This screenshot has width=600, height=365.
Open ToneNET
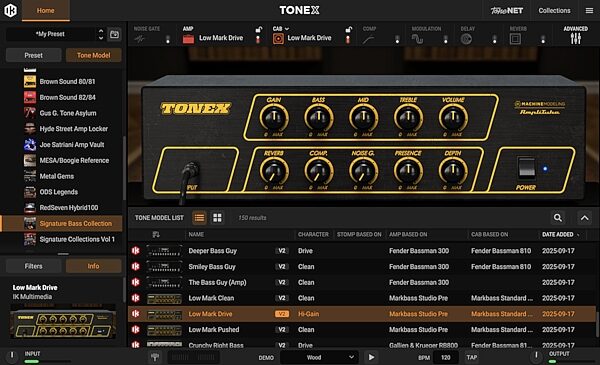(x=507, y=11)
